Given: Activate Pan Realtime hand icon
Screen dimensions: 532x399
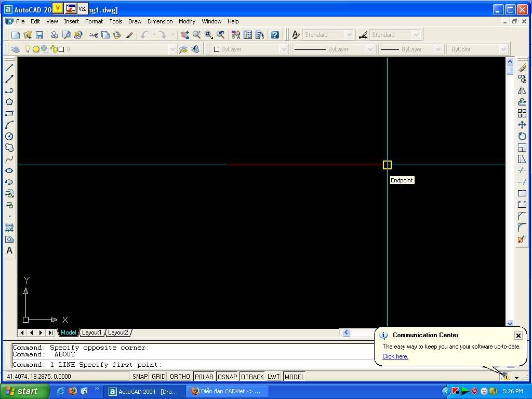Looking at the screenshot, I should point(185,35).
